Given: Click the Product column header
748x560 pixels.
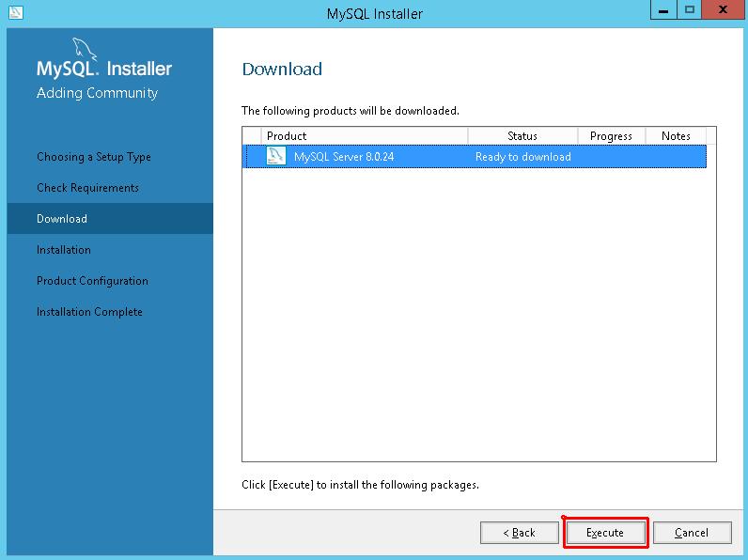Looking at the screenshot, I should click(365, 136).
